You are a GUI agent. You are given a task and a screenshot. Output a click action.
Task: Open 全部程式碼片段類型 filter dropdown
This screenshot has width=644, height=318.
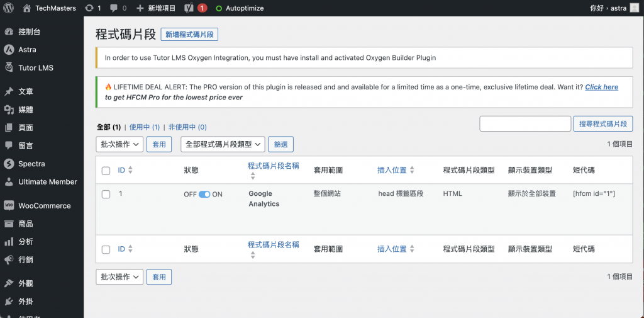(x=223, y=144)
